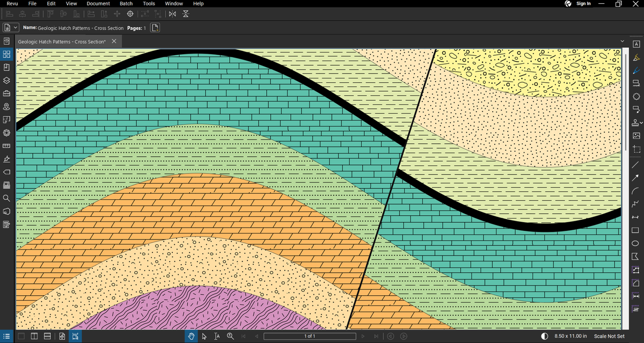Click the Align to center target icon
The width and height of the screenshot is (644, 343).
tap(130, 13)
